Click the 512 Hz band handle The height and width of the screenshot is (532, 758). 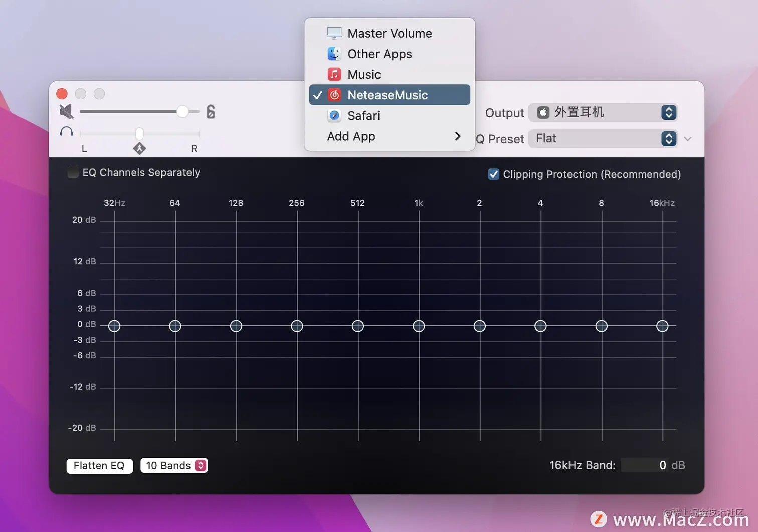tap(358, 326)
